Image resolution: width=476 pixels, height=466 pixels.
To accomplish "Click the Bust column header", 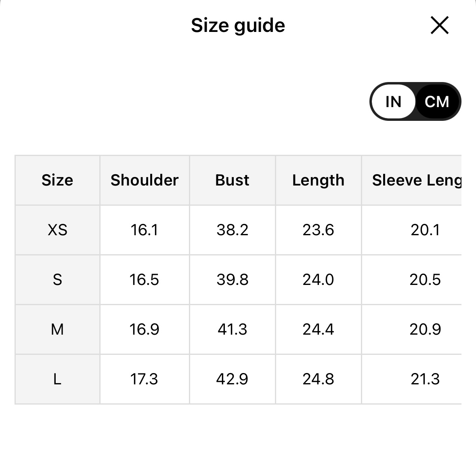I will tap(232, 180).
